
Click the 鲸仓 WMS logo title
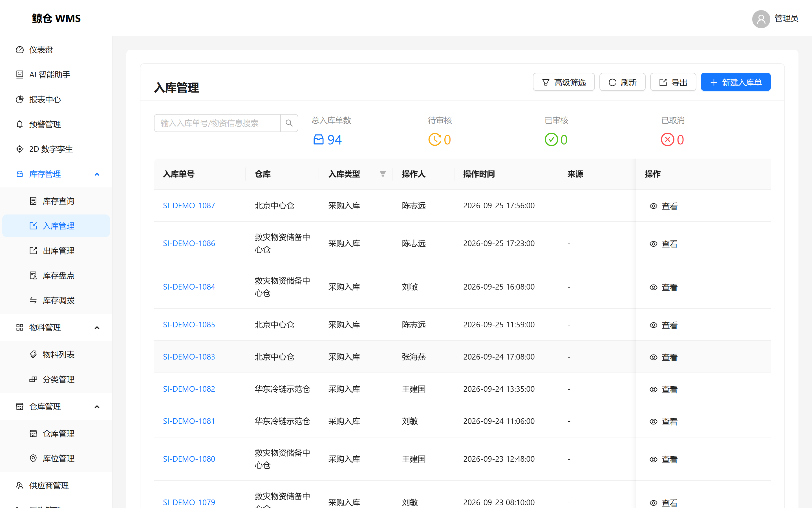point(56,18)
